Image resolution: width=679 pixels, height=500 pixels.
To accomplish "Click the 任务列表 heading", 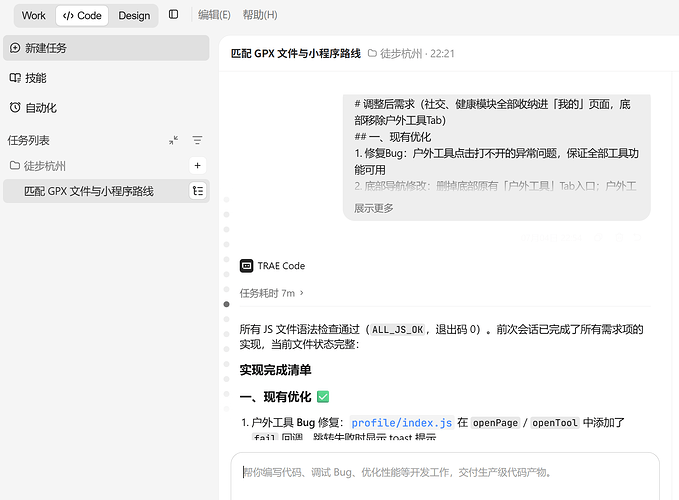I will pyautogui.click(x=29, y=140).
